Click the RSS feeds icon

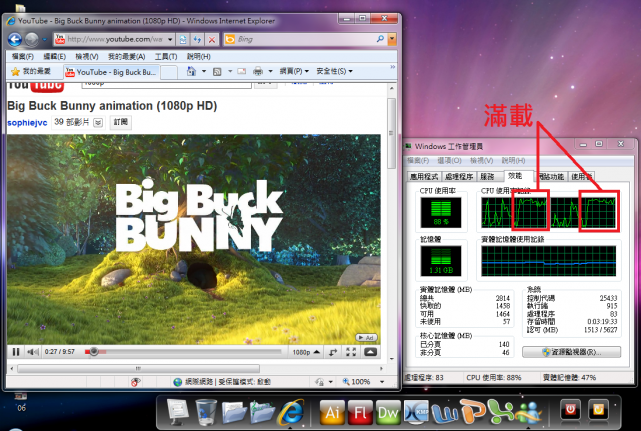(217, 72)
